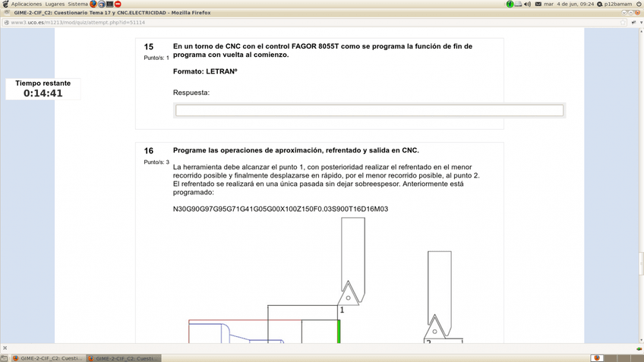Click the Respuesta input field for question 15

point(369,111)
